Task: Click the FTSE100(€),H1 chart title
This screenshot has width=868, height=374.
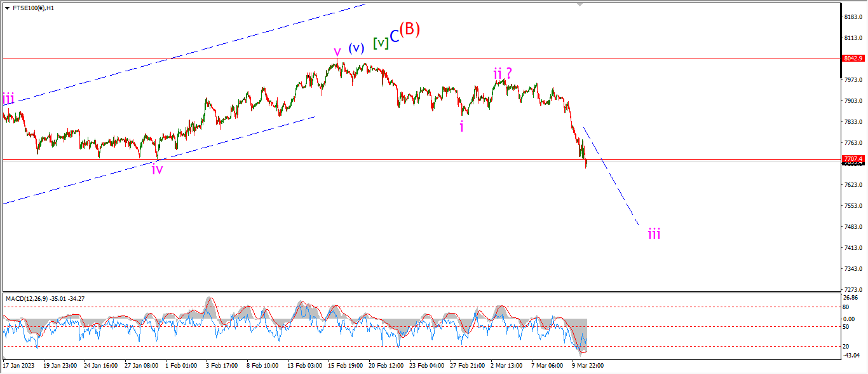Action: coord(33,8)
